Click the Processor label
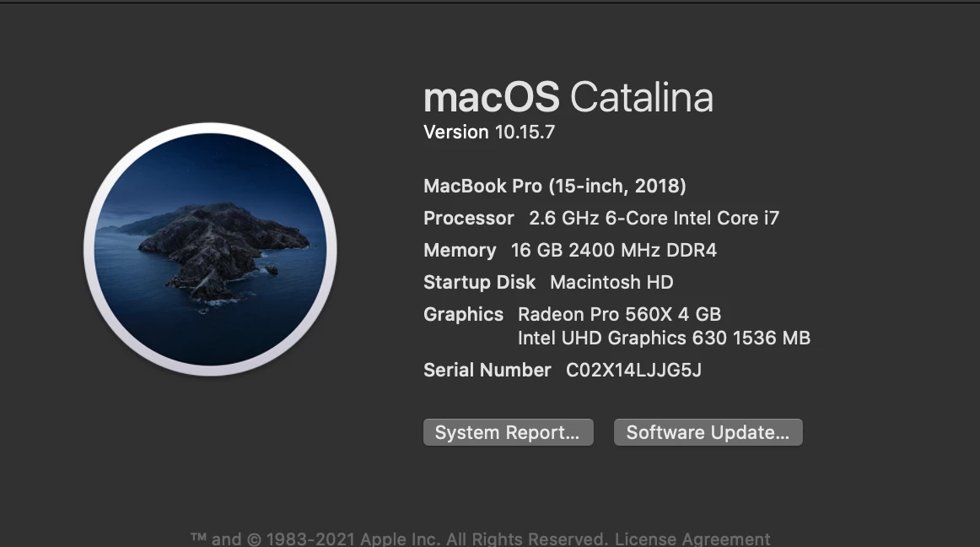 click(x=468, y=218)
